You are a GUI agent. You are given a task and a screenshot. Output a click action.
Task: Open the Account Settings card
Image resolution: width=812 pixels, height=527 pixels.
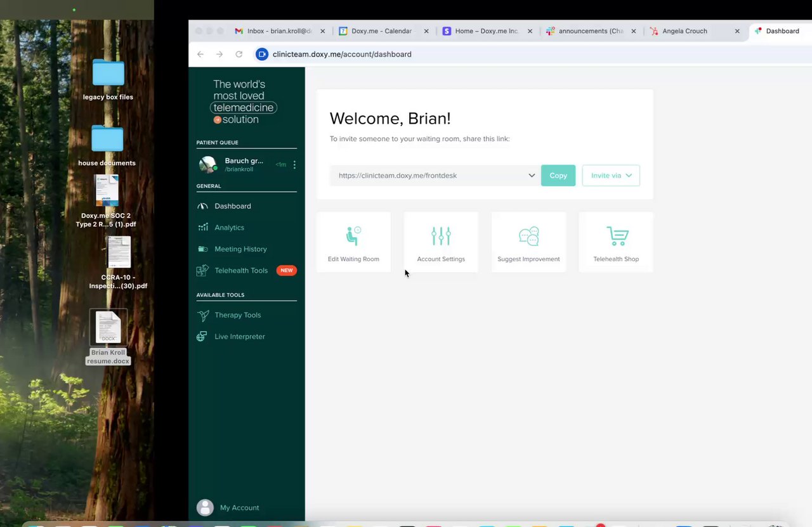click(441, 242)
